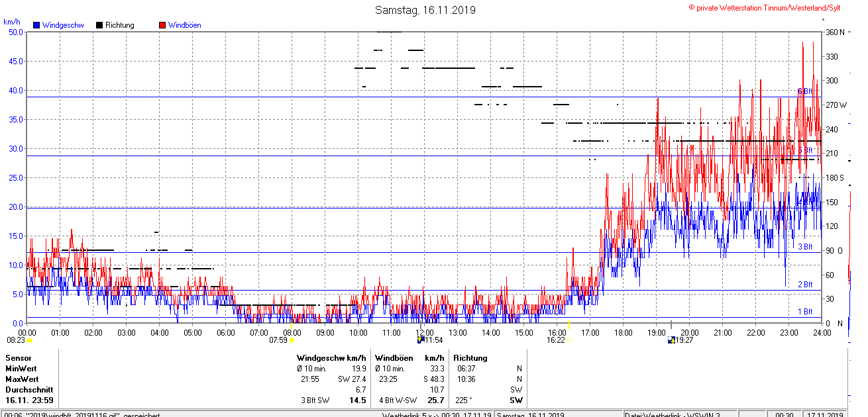Screen dimensions: 868x417
Task: Click the 17.11.2019 date in status bar
Action: tap(824, 414)
